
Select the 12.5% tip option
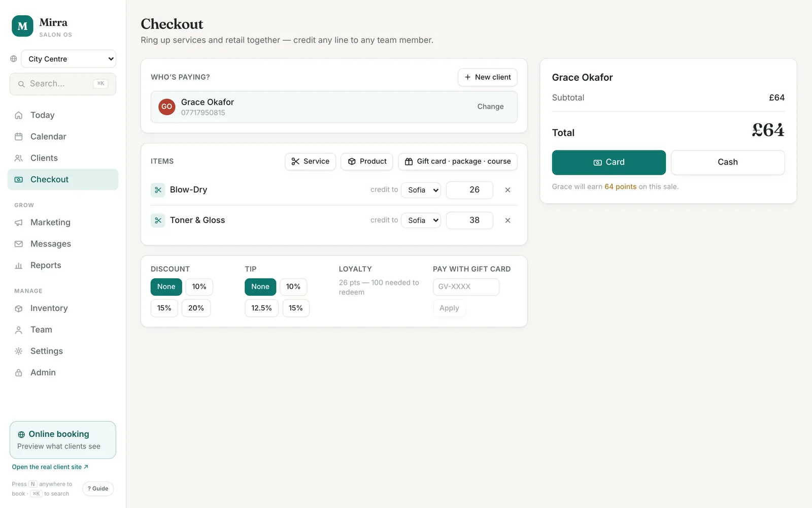pos(261,308)
